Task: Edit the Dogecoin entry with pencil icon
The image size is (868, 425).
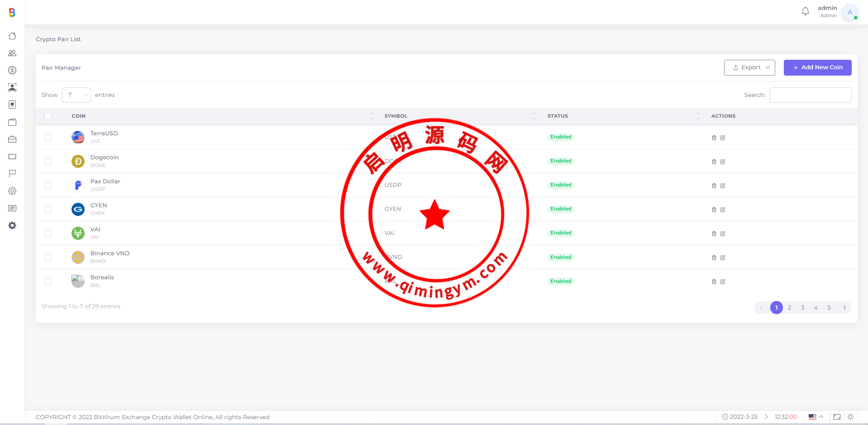Action: (x=723, y=162)
